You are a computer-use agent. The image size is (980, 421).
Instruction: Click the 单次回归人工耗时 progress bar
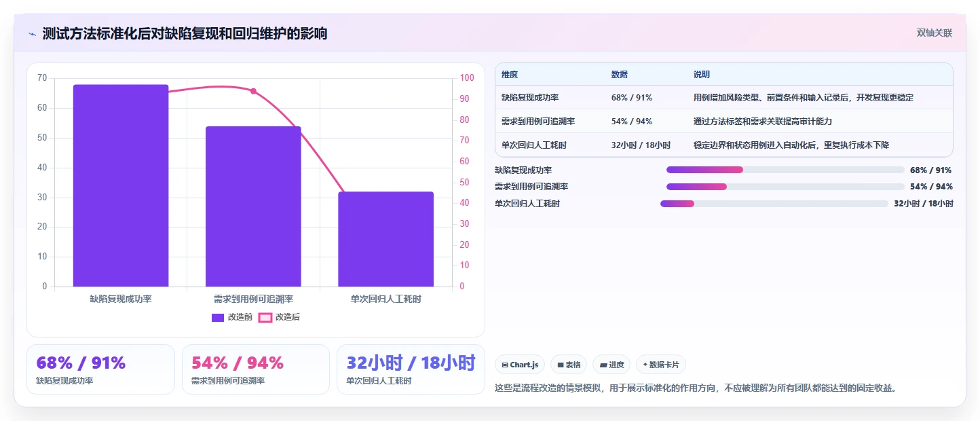tap(774, 204)
